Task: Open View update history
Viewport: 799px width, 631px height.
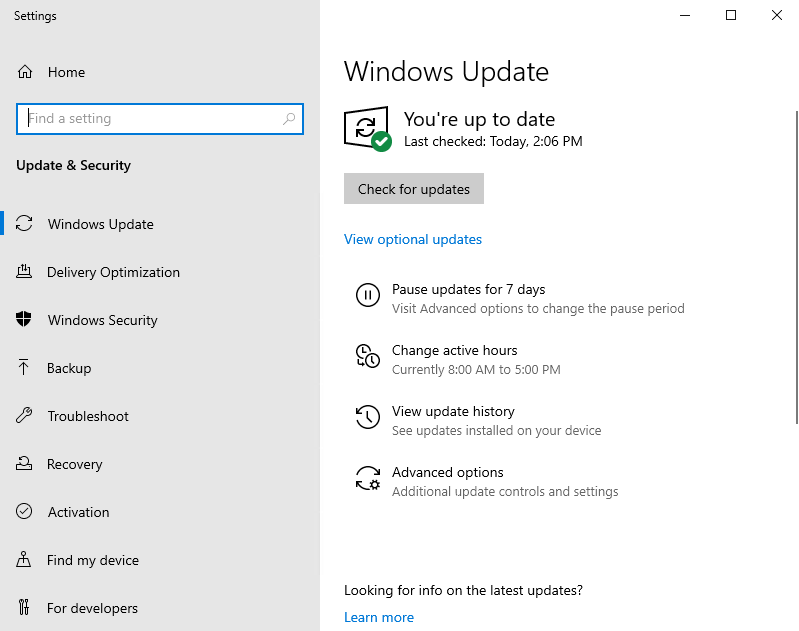Action: click(x=453, y=411)
